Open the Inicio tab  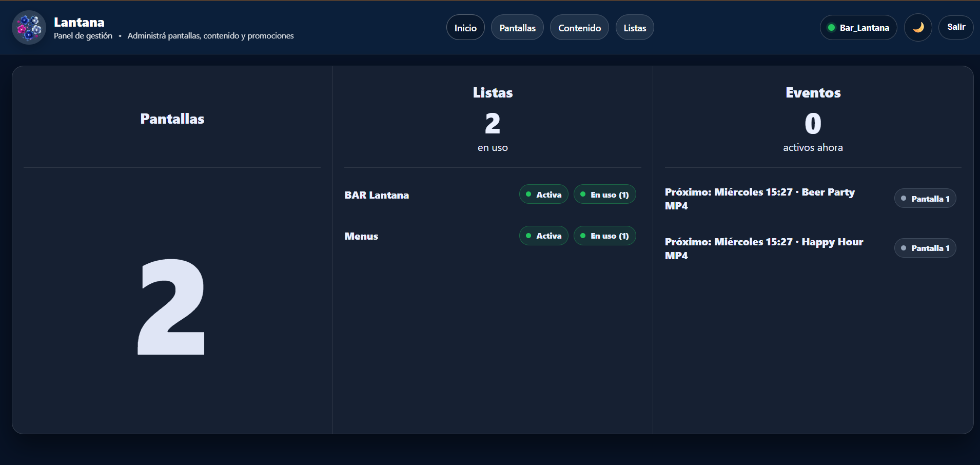pyautogui.click(x=465, y=28)
